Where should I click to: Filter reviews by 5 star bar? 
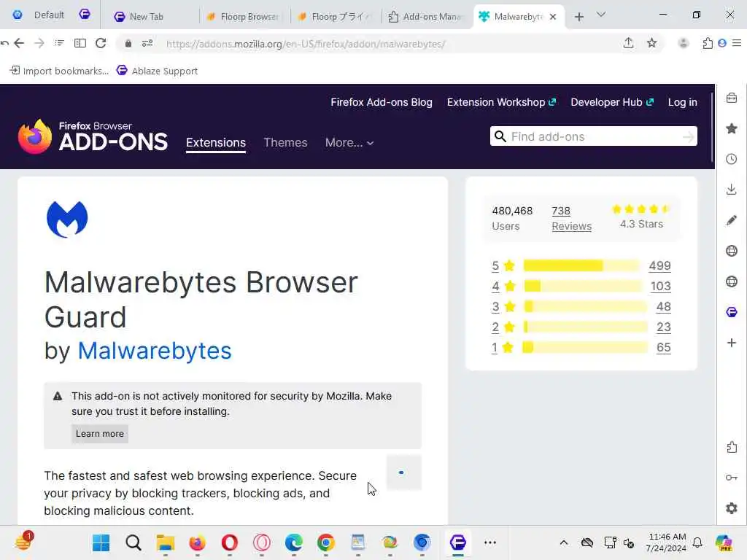(581, 265)
